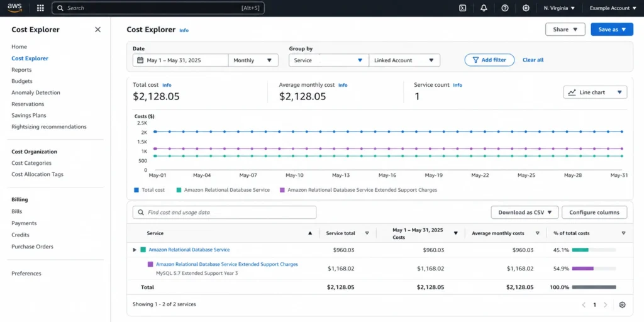Viewport: 644px width, 322px height.
Task: Open the top bar settings gear
Action: (x=526, y=8)
